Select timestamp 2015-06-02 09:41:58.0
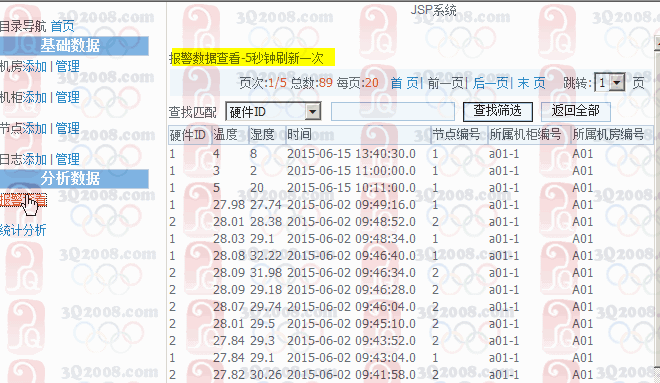The width and height of the screenshot is (660, 383). (351, 375)
